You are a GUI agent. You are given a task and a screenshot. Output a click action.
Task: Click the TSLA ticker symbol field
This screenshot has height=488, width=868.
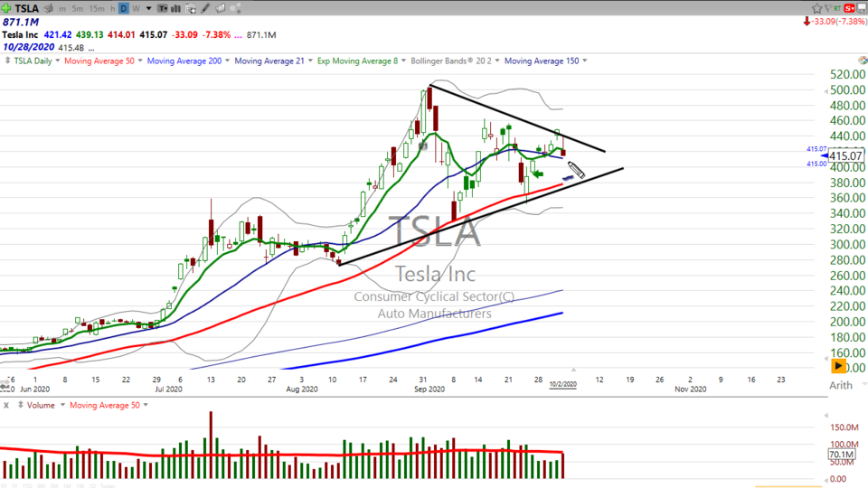click(26, 8)
